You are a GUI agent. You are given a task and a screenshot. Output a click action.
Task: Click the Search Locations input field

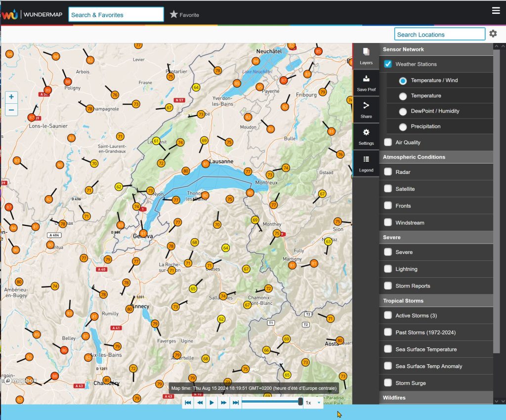[439, 34]
